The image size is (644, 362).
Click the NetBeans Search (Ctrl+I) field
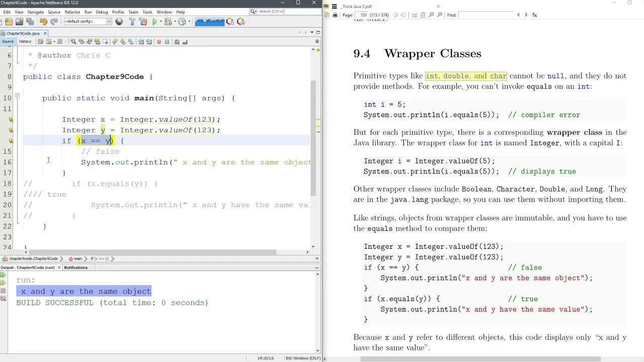pyautogui.click(x=285, y=11)
